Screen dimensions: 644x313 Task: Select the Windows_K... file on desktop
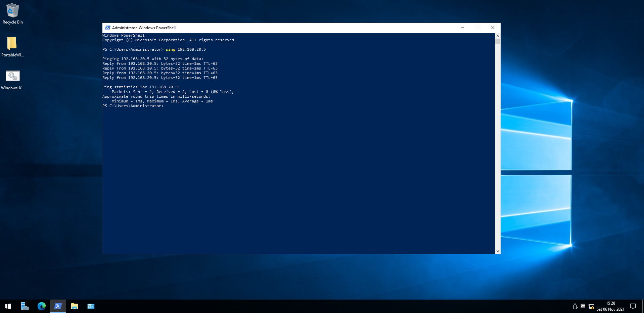[x=13, y=80]
